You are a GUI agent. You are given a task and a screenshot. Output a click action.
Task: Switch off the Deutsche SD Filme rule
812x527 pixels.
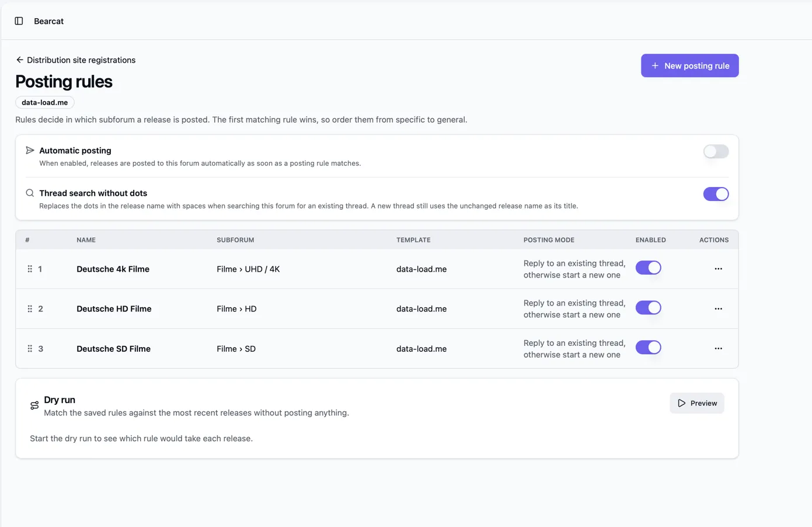pos(648,347)
